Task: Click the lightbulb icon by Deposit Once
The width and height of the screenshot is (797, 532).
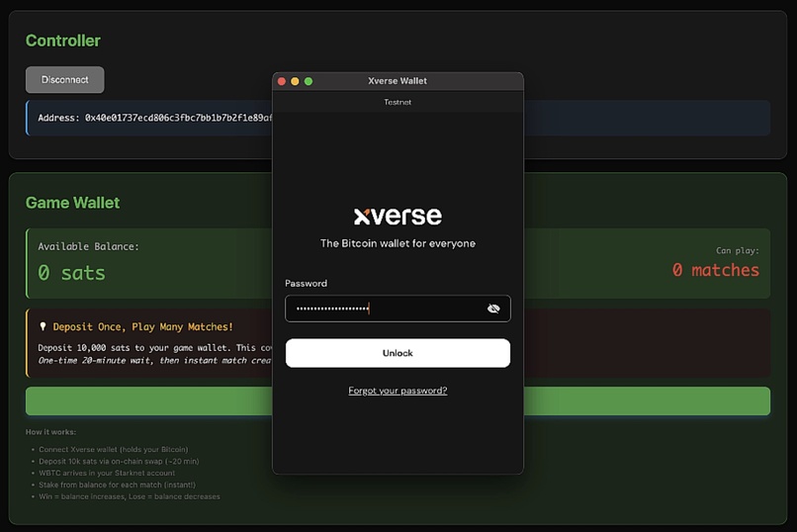Action: point(43,326)
